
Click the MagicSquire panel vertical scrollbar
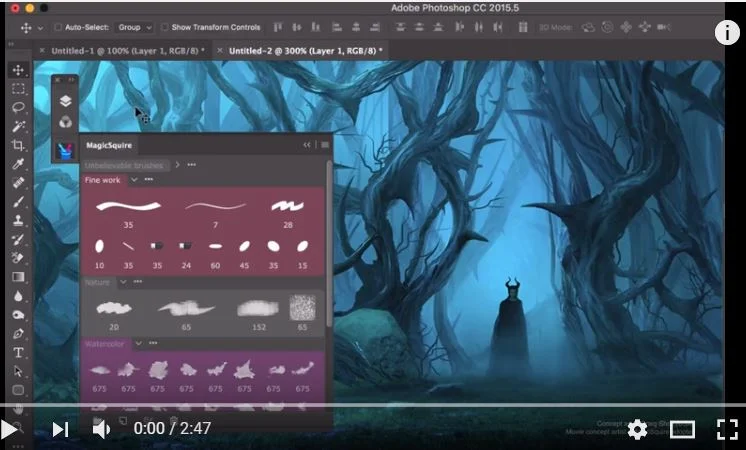pyautogui.click(x=329, y=244)
